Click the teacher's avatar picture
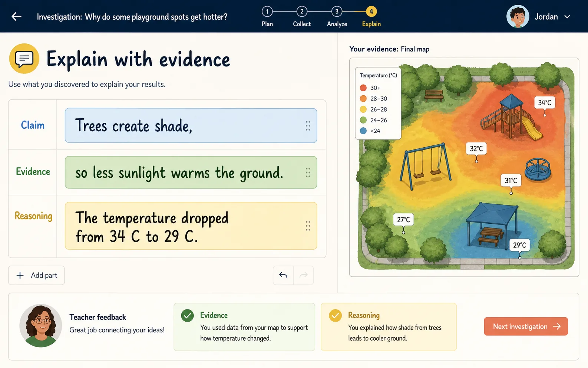 pyautogui.click(x=41, y=326)
